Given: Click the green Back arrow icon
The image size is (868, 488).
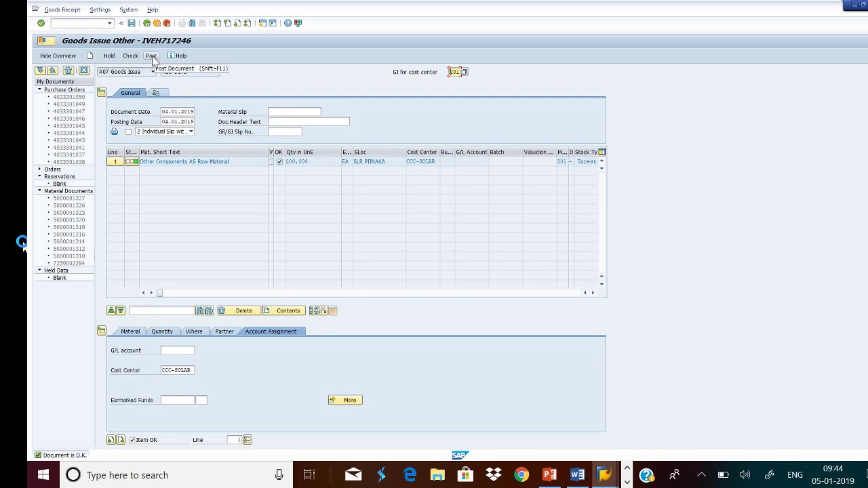Looking at the screenshot, I should click(x=146, y=23).
